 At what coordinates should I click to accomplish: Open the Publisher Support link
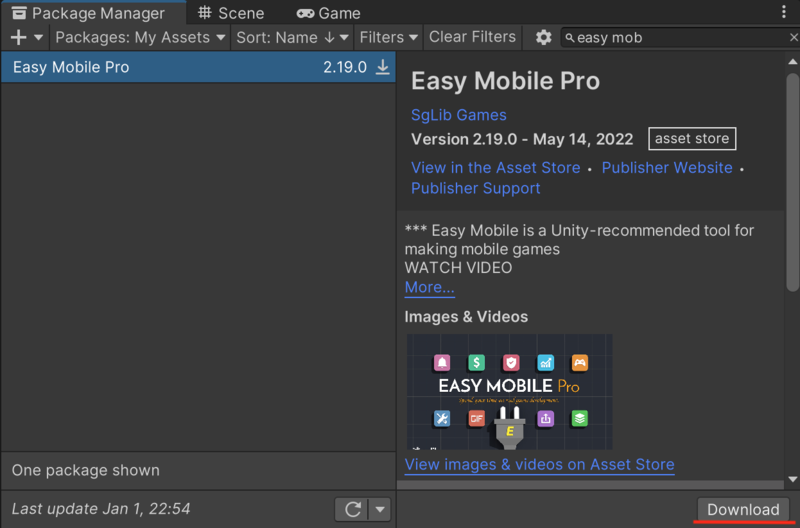click(x=476, y=188)
